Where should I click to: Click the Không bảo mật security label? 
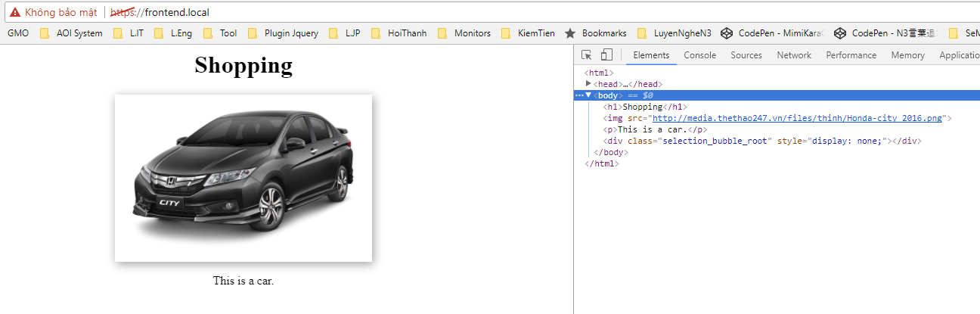(61, 13)
